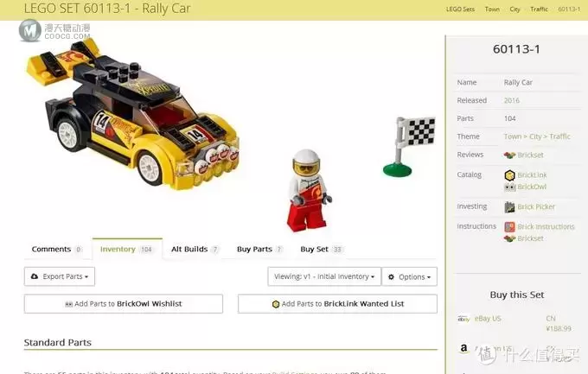Screen dimensions: 588x374
Task: Open the Viewing v1 Initial Inventory dropdown
Action: coord(324,276)
